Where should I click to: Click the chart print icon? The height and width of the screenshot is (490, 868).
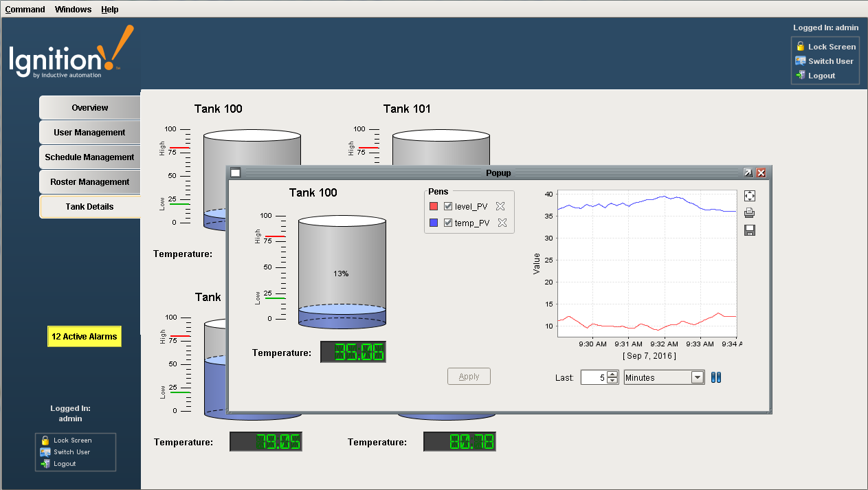750,213
